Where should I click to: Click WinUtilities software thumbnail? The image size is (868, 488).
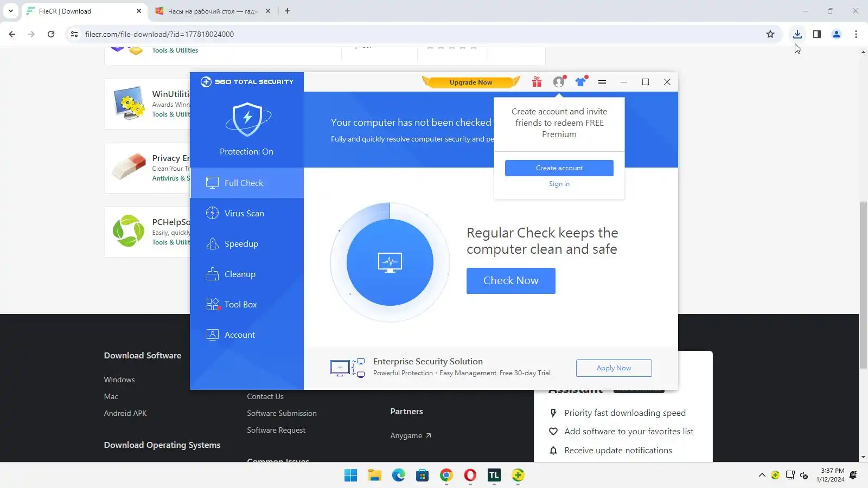(x=129, y=103)
